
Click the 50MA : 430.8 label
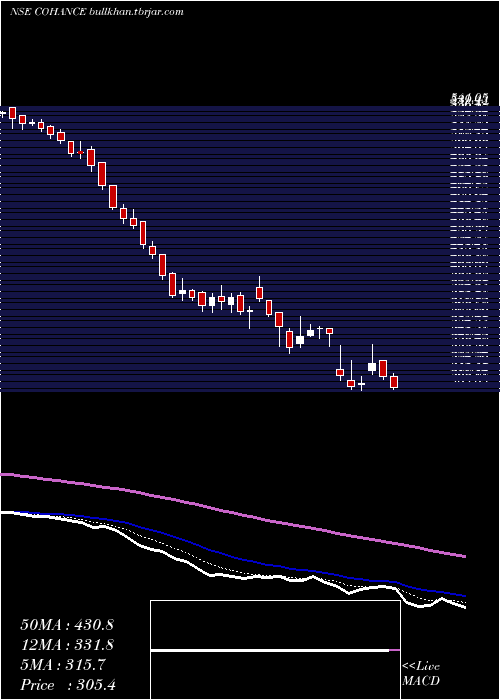coord(67,625)
